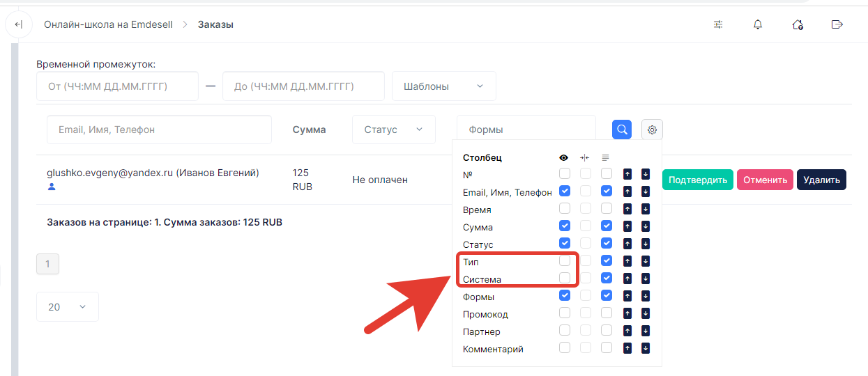
Task: Go to Онлайн-школа на Emdesell breadcrumb
Action: (108, 24)
